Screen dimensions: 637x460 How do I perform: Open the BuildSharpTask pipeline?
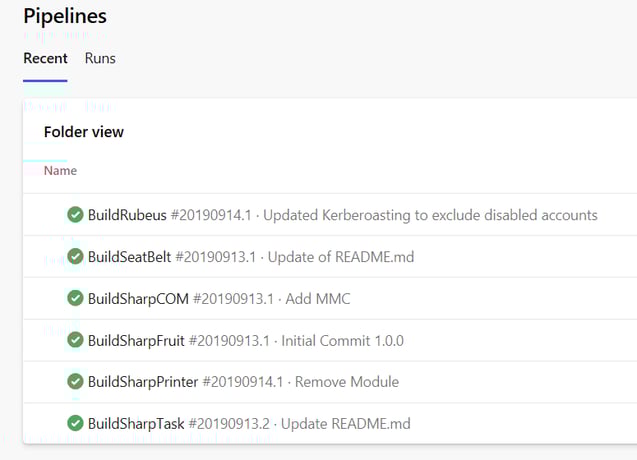[x=135, y=423]
